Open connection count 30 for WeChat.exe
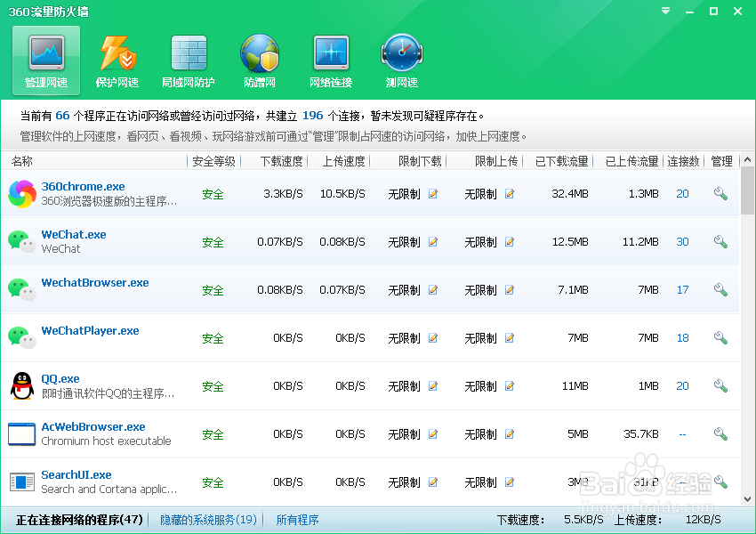The height and width of the screenshot is (534, 756). coord(682,242)
